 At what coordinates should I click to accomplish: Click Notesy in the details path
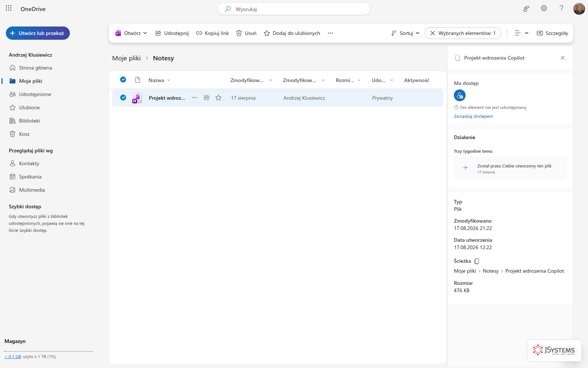491,271
